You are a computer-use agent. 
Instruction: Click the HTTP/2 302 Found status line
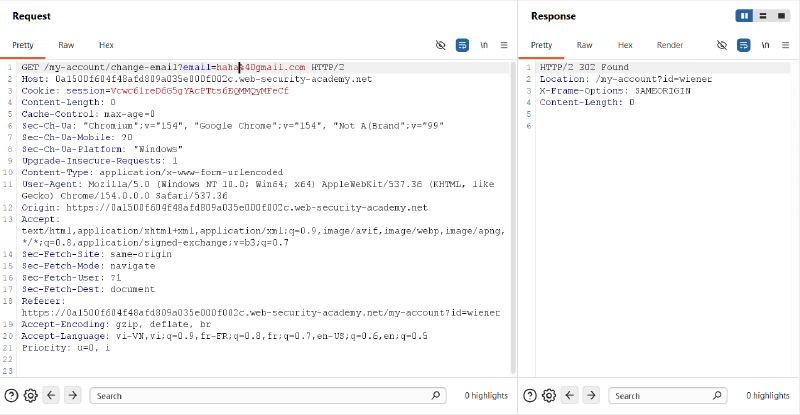click(584, 67)
